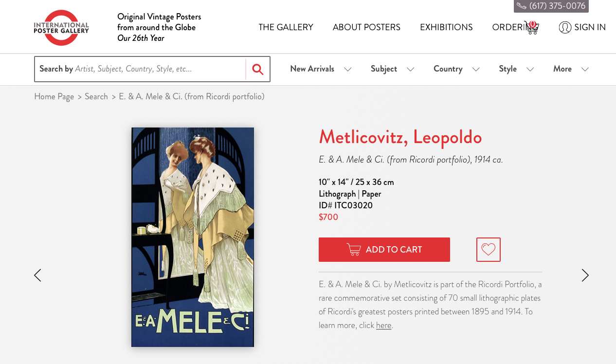The image size is (616, 364).
Task: Follow the 'here' link in the description
Action: [x=383, y=326]
